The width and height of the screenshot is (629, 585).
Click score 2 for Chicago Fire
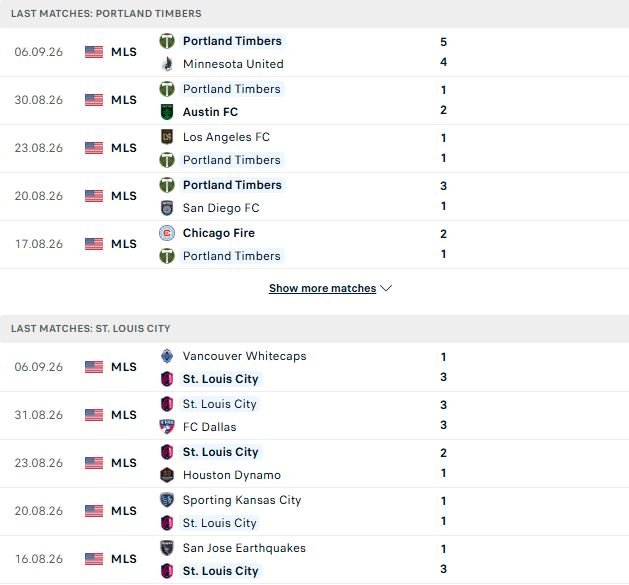tap(443, 234)
